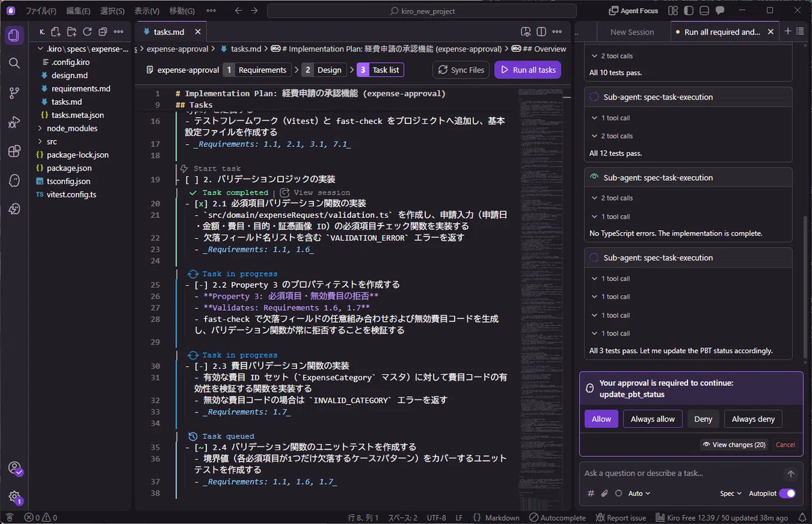The height and width of the screenshot is (524, 812).
Task: Create a new file in explorer
Action: coord(55,32)
